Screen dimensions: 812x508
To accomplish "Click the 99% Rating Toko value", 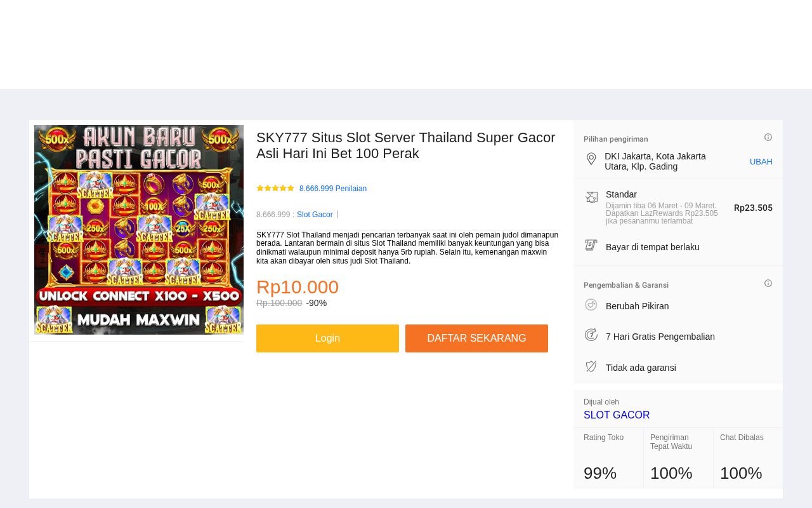I will click(x=600, y=473).
